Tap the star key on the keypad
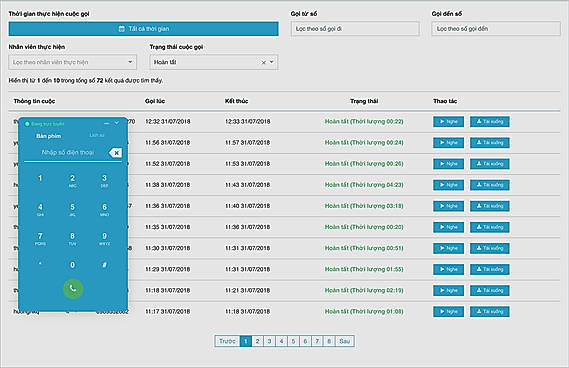569x368 pixels. 40,264
